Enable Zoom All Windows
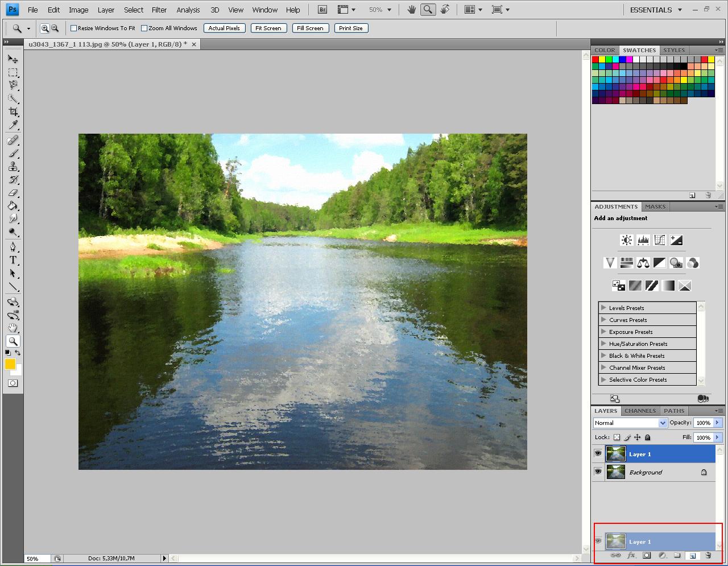 tap(144, 28)
